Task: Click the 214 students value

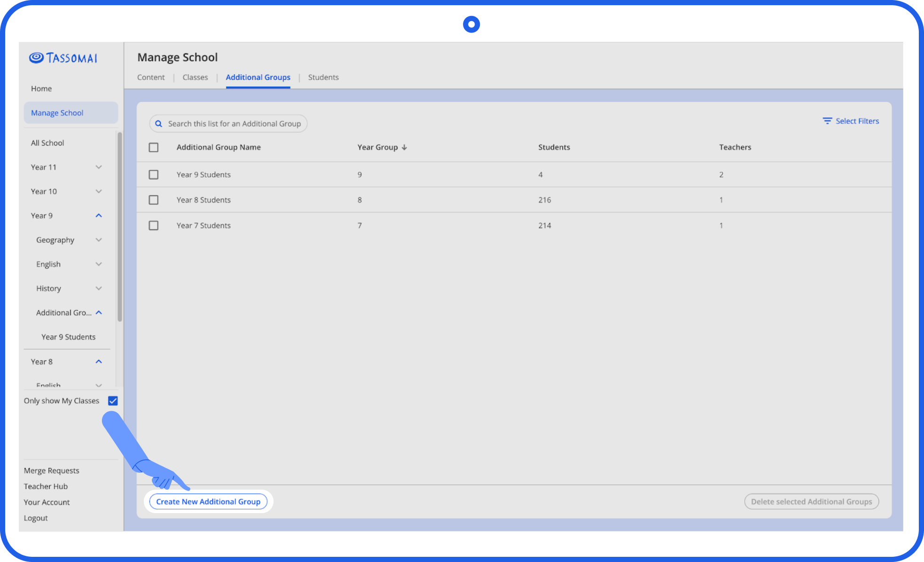Action: coord(545,226)
